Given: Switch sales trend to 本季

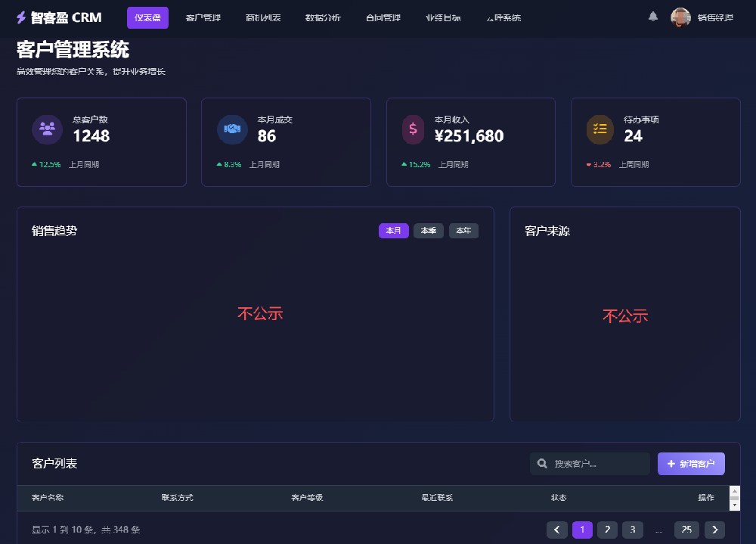Looking at the screenshot, I should tap(428, 231).
